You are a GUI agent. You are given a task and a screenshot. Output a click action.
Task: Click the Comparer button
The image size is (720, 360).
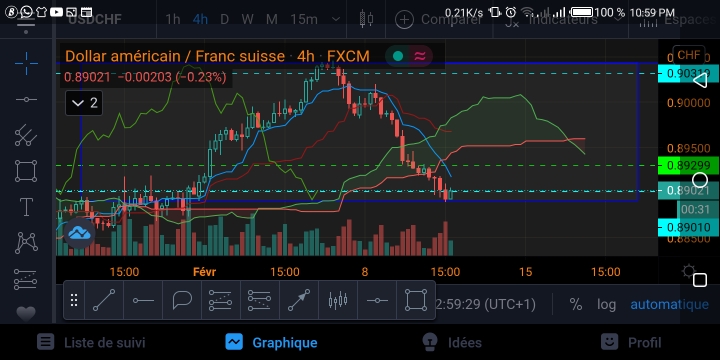pyautogui.click(x=439, y=19)
